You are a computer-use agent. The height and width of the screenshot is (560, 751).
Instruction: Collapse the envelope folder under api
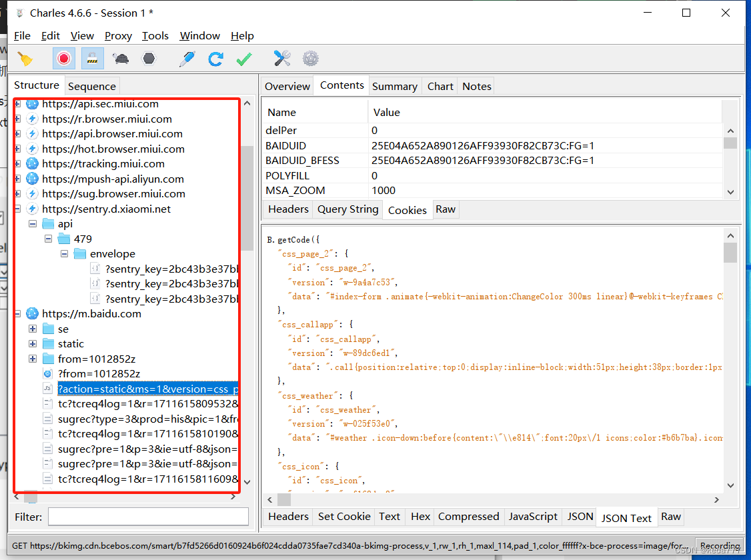click(x=64, y=253)
